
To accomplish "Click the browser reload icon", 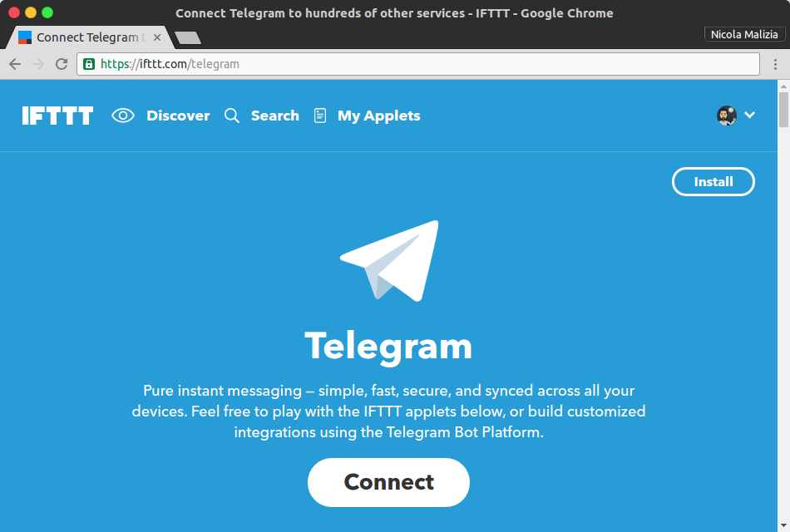I will click(x=62, y=64).
